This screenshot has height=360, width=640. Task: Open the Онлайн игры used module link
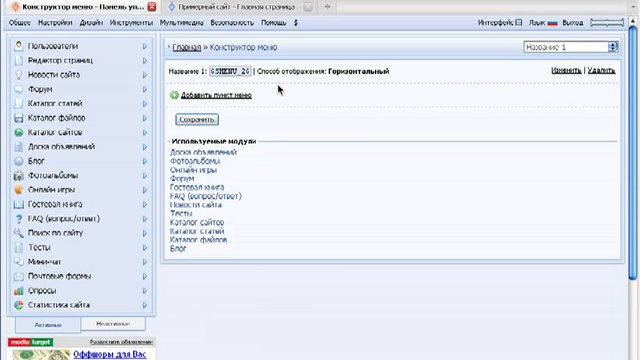pyautogui.click(x=193, y=170)
